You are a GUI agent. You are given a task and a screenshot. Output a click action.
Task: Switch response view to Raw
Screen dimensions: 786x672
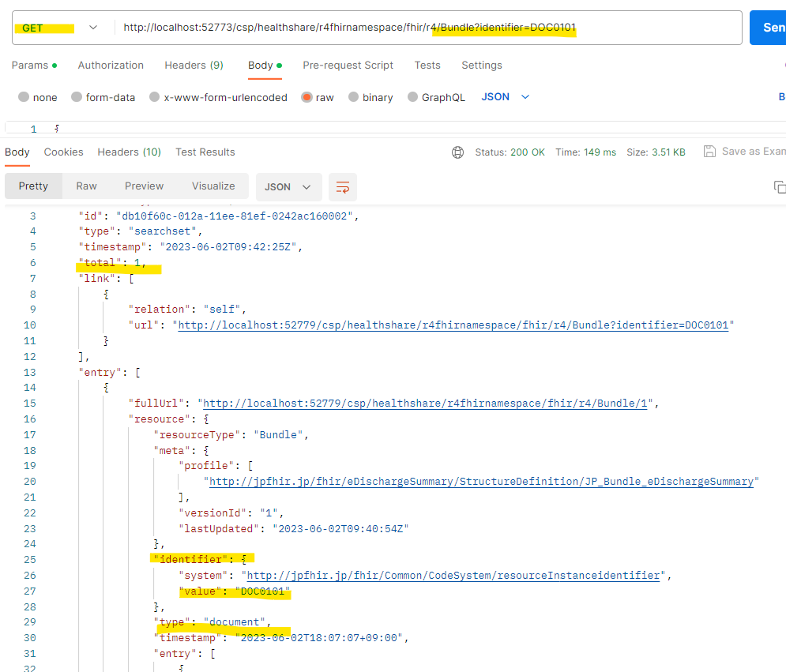(86, 186)
